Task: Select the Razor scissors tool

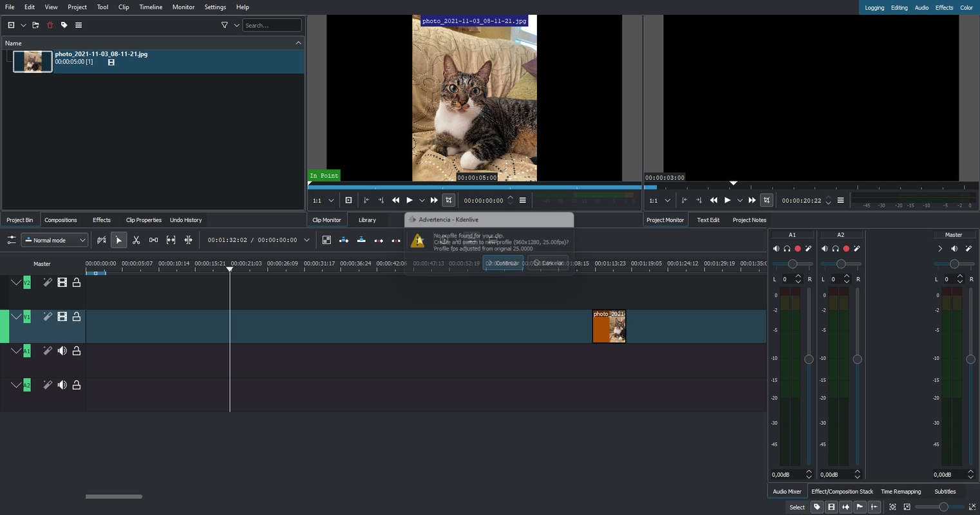Action: (x=136, y=240)
